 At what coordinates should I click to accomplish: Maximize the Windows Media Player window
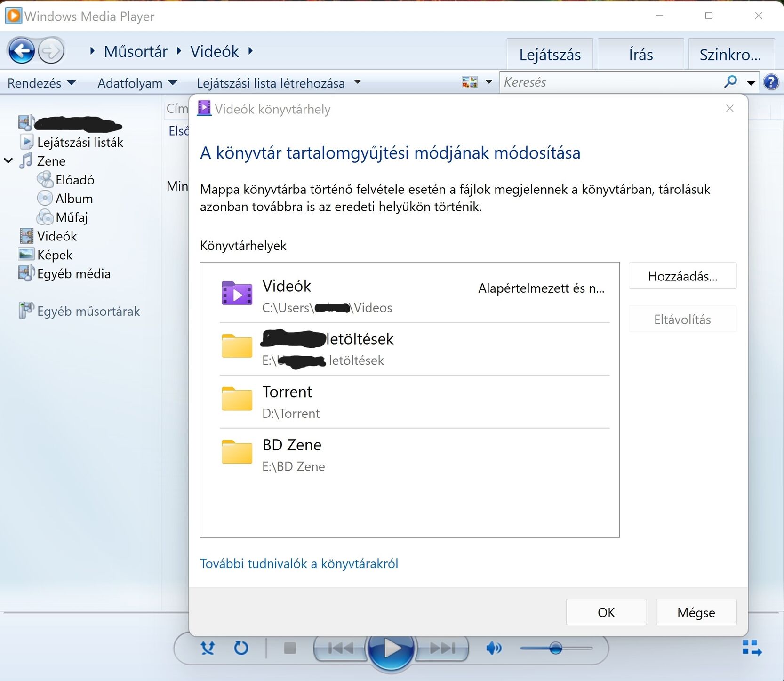point(709,16)
